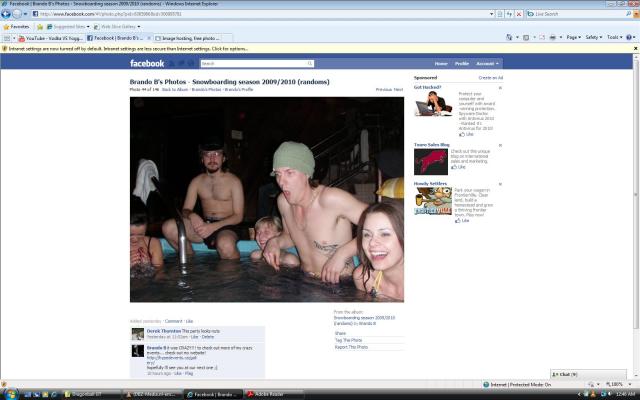Image resolution: width=640 pixels, height=400 pixels.
Task: Close the Facebook tab
Action: point(149,38)
